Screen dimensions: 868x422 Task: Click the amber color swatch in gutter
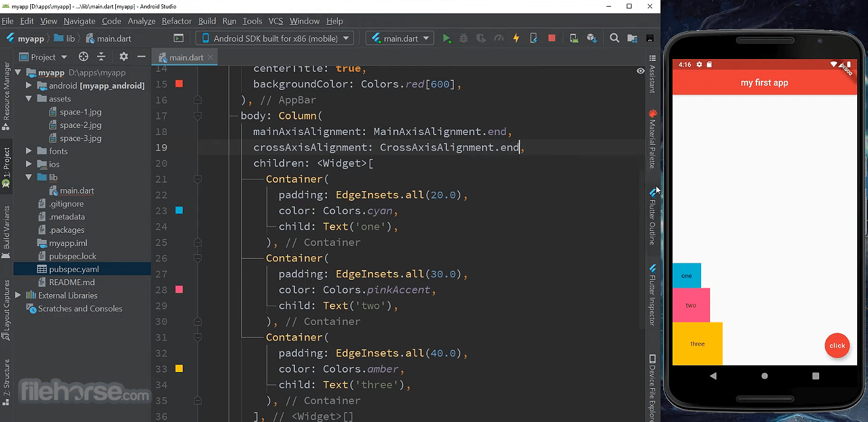click(179, 368)
